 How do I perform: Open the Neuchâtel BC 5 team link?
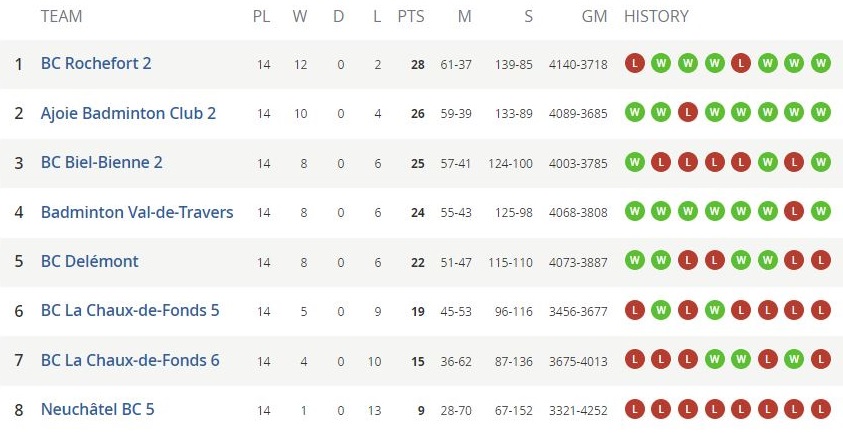(x=98, y=409)
